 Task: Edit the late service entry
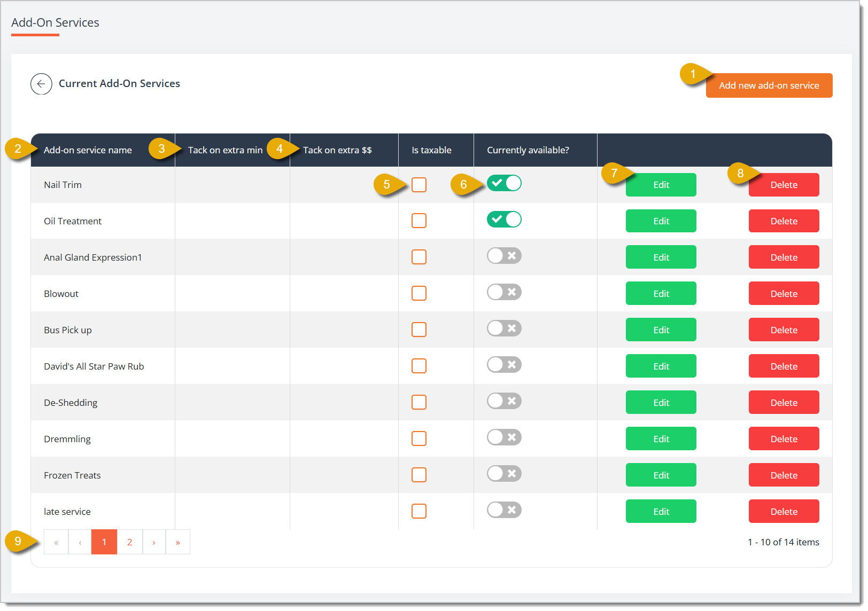[661, 512]
